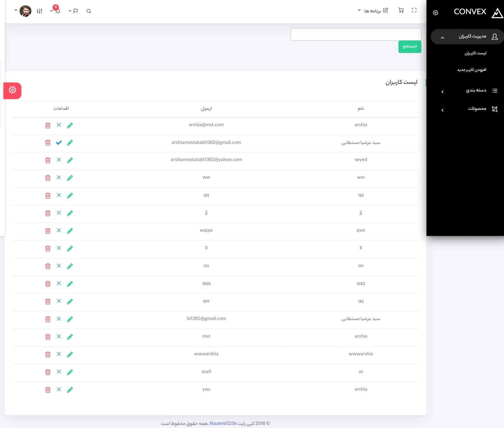
Task: Toggle the X status for user seyed
Action: pyautogui.click(x=59, y=160)
